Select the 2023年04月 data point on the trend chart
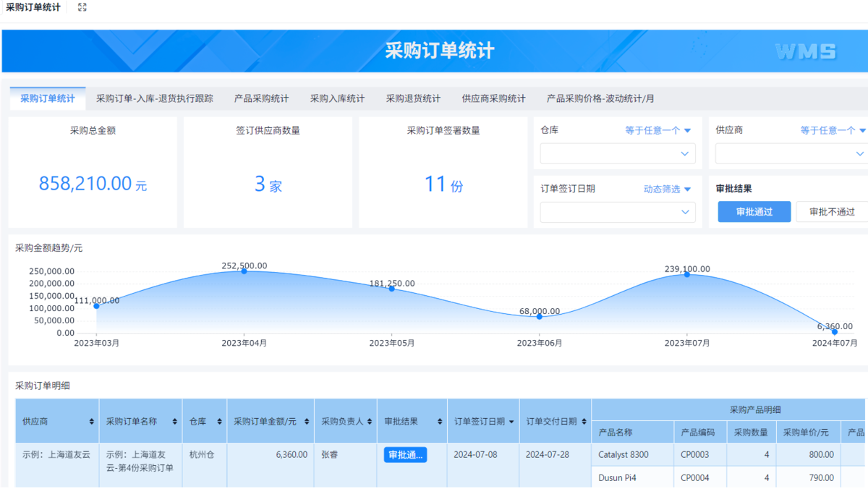 point(244,271)
